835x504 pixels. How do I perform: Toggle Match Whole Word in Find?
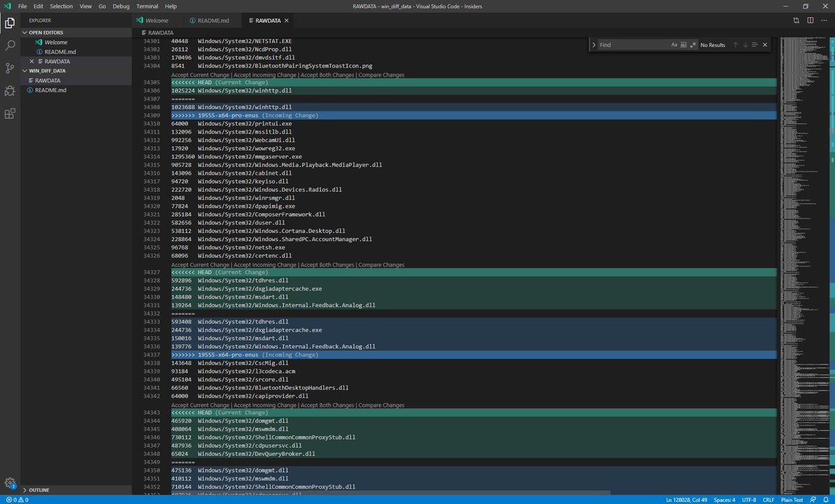pos(683,44)
